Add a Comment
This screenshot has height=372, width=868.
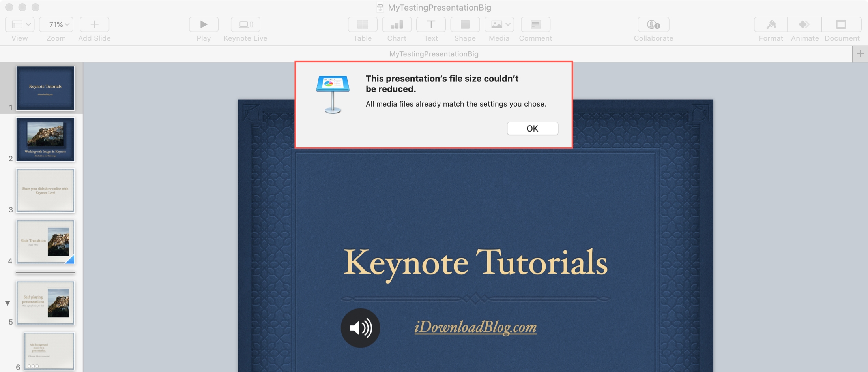coord(535,24)
